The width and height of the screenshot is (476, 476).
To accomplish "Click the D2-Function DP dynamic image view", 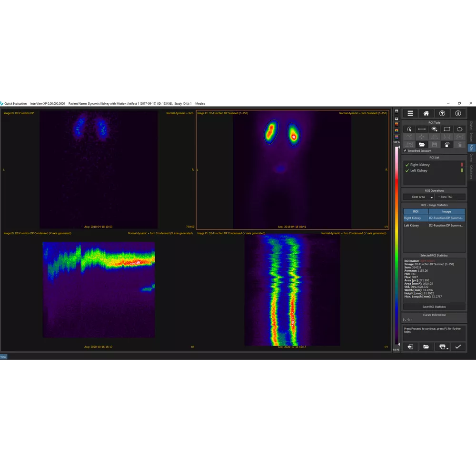I will click(99, 169).
